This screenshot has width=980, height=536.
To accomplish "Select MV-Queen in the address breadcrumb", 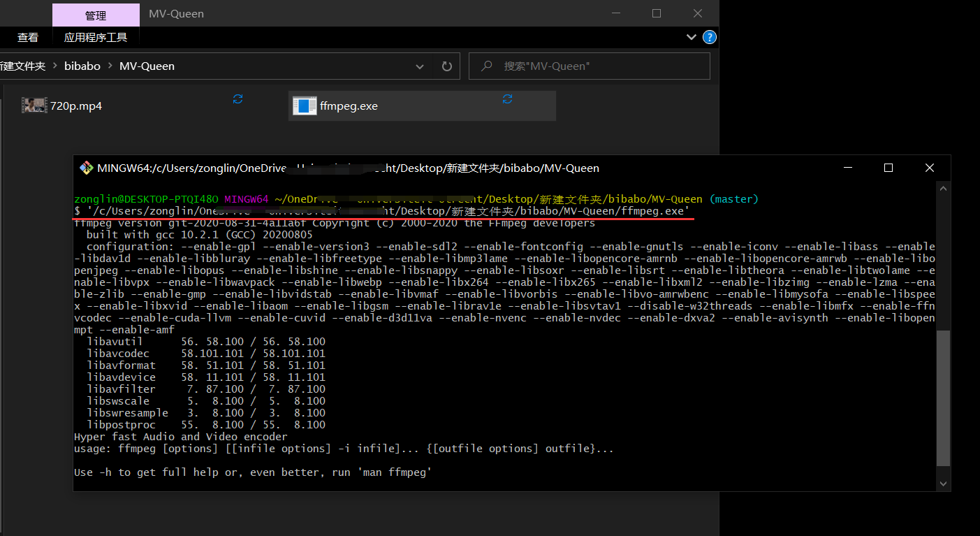I will click(147, 66).
